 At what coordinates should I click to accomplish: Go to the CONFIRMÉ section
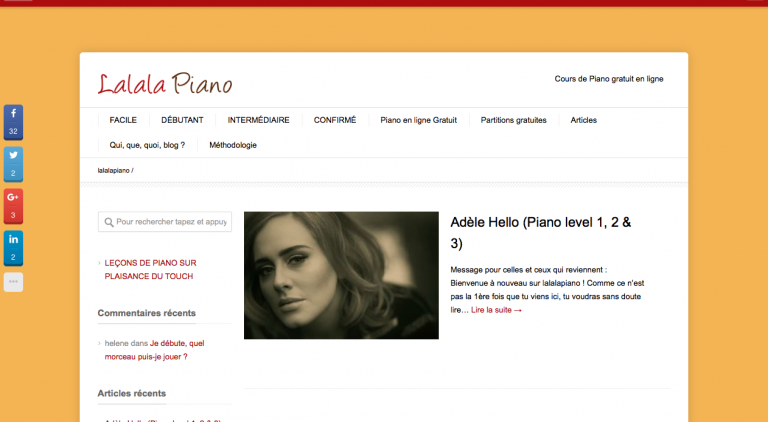coord(335,120)
